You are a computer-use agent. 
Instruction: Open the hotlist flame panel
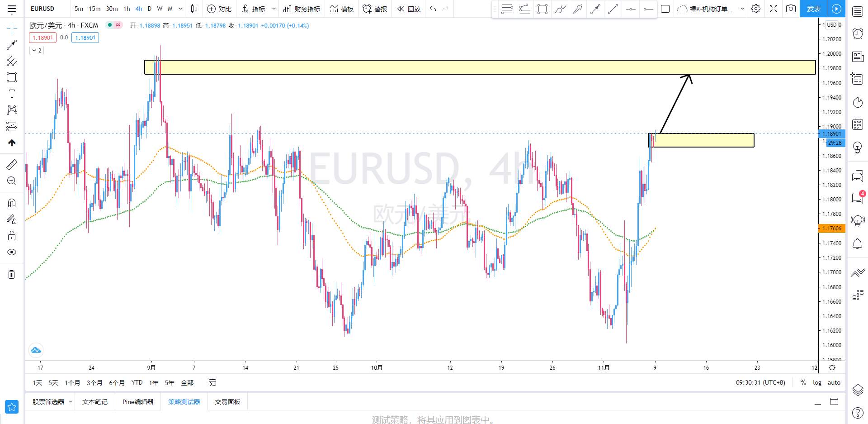point(858,102)
